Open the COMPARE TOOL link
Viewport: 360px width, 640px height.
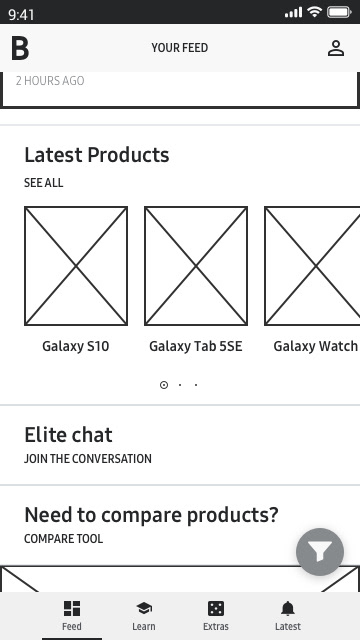[x=64, y=538]
